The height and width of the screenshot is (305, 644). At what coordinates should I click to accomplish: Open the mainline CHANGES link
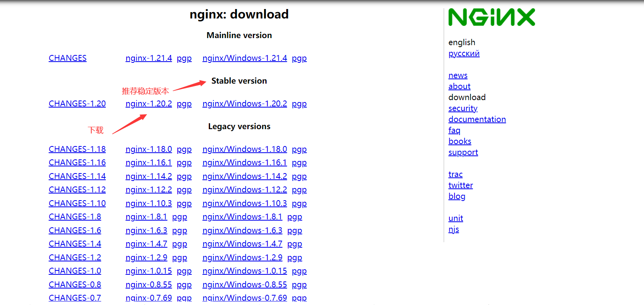[68, 58]
